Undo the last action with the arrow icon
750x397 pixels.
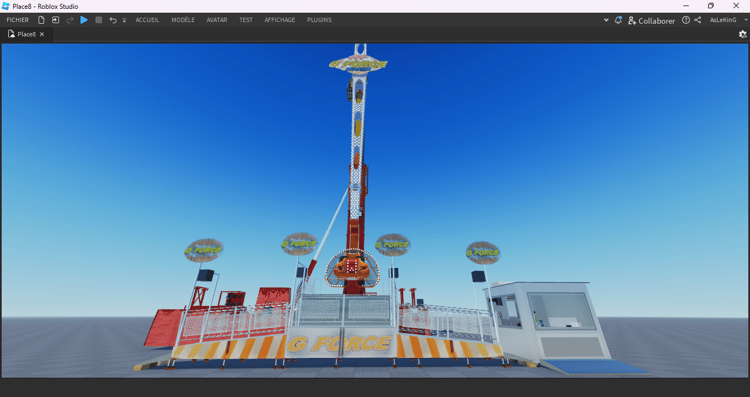(113, 20)
